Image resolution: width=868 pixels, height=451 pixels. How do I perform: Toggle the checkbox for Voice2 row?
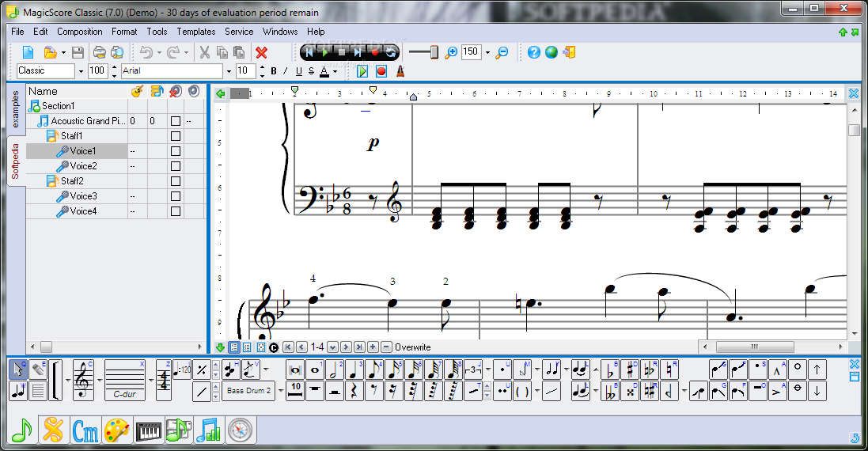[176, 165]
